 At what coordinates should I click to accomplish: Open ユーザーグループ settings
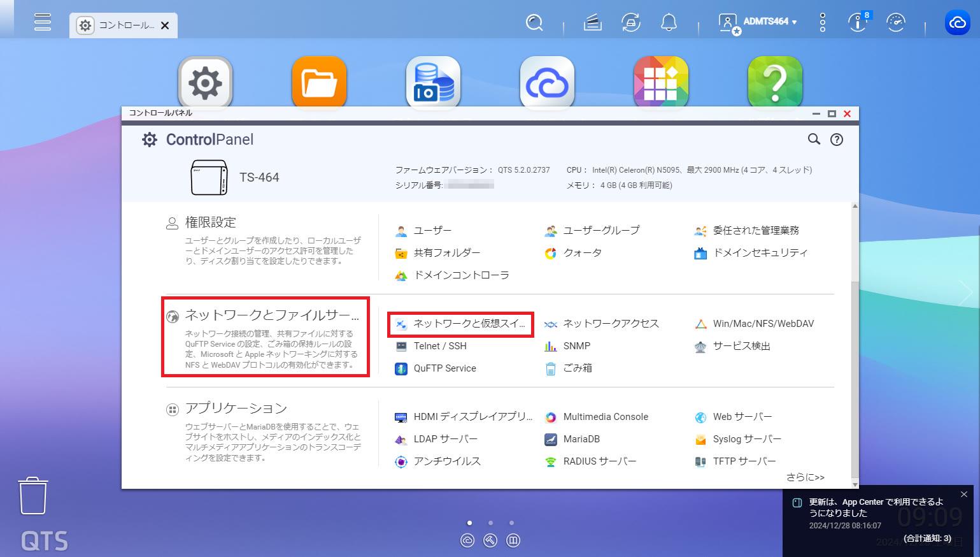pyautogui.click(x=592, y=231)
